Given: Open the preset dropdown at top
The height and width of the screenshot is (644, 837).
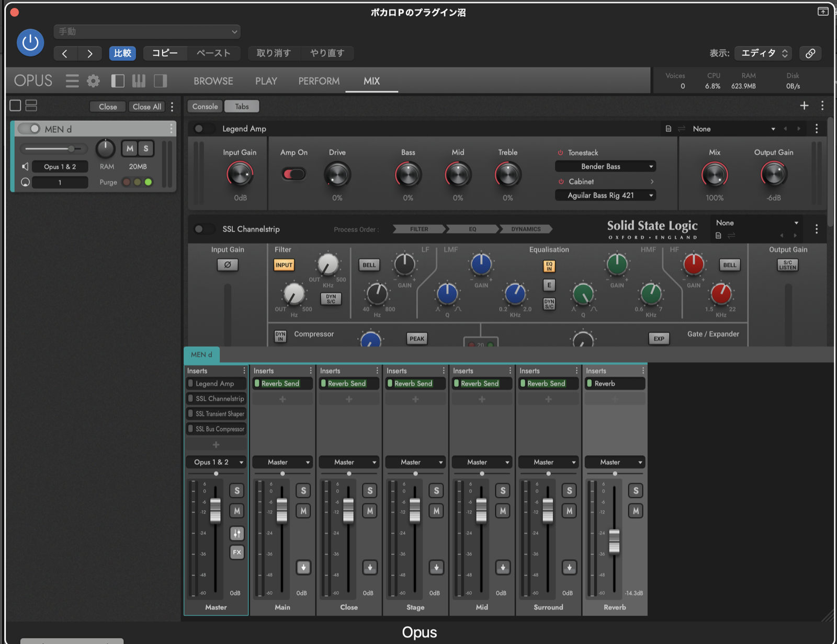Looking at the screenshot, I should [147, 31].
